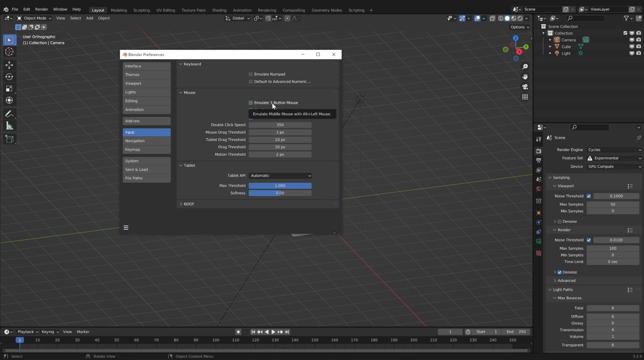Open the File menu
Viewport: 644px width, 360px height.
click(15, 9)
